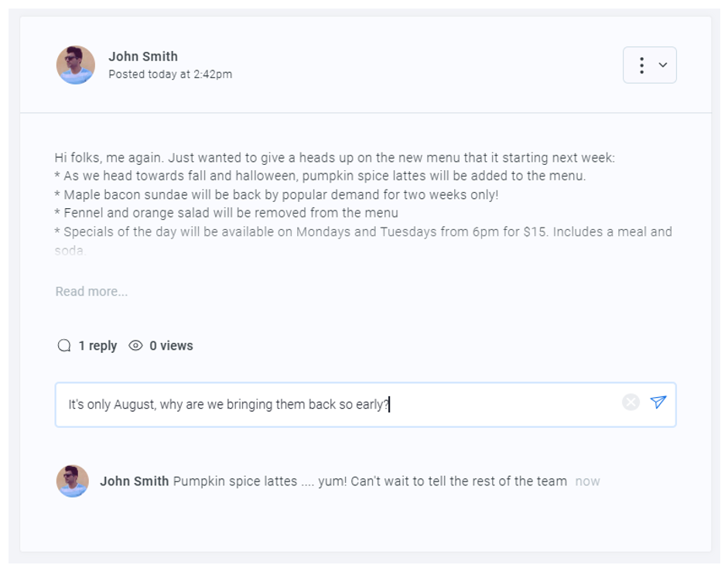
Task: Click the commenter avatar beside the reply
Action: pos(73,481)
